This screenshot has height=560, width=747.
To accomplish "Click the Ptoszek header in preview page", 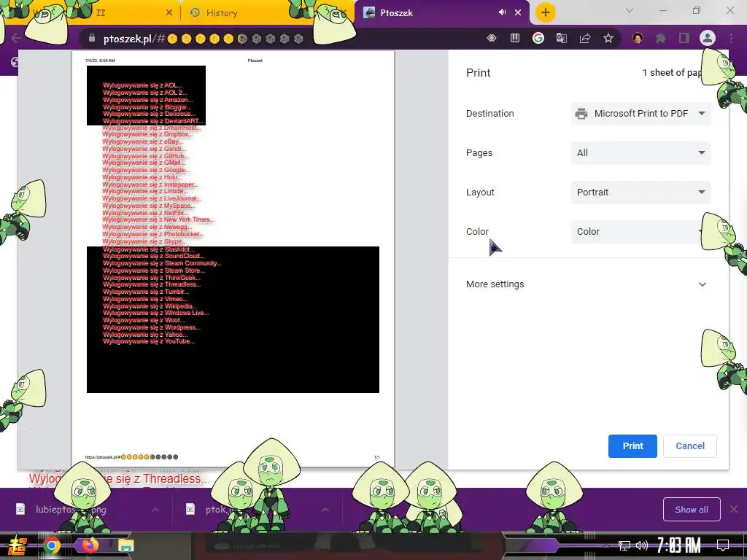I will (255, 61).
